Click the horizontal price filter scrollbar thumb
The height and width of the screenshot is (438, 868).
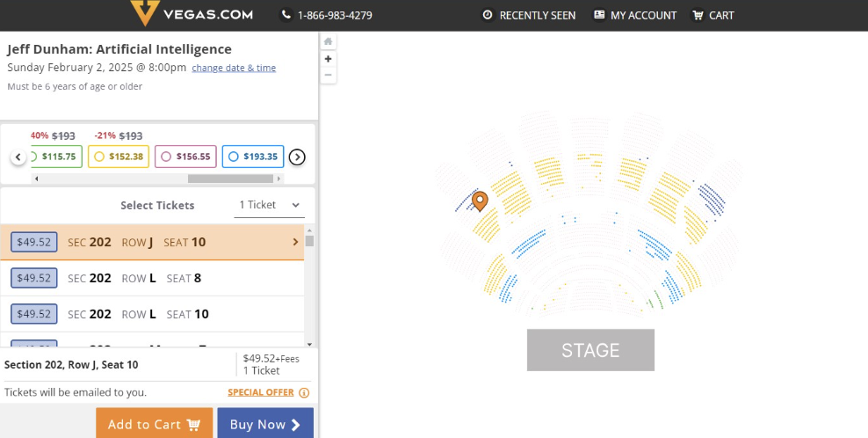[230, 179]
